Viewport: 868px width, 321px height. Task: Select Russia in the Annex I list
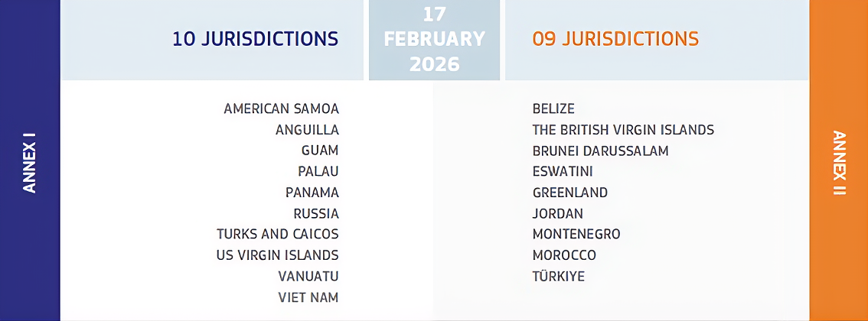316,213
